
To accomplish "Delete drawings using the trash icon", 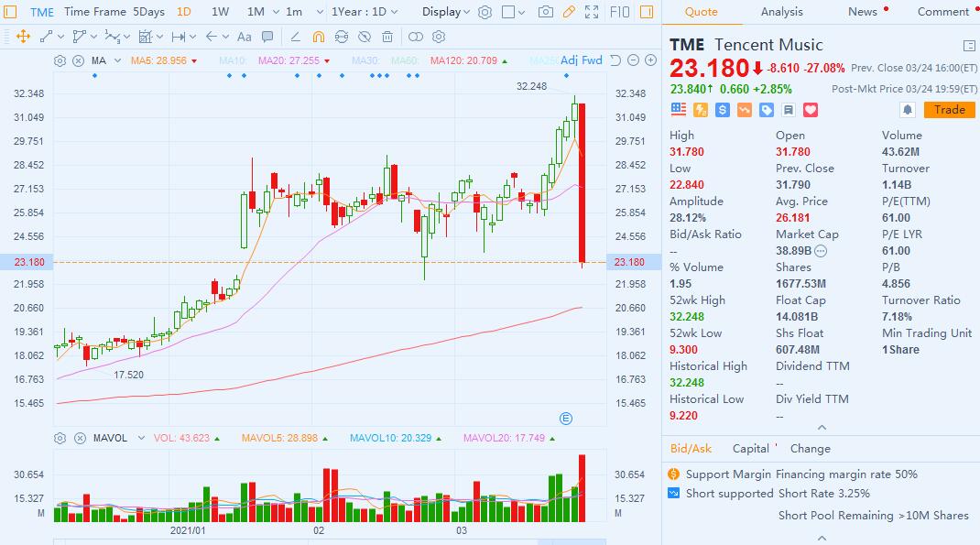I will (388, 38).
